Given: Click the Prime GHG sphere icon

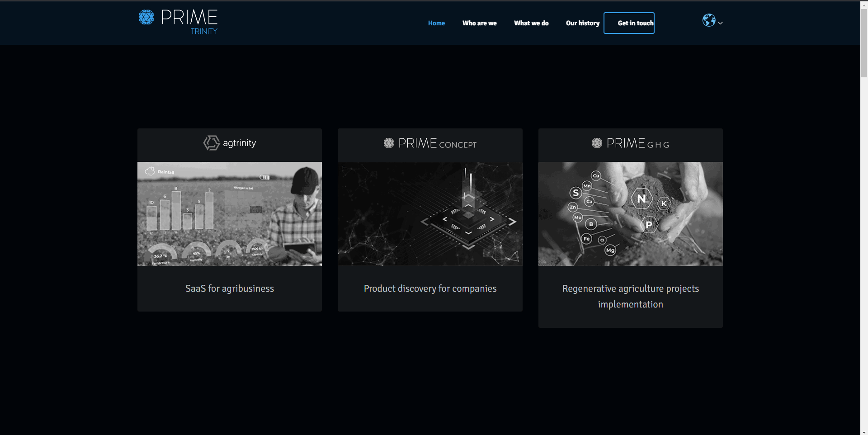Looking at the screenshot, I should pos(597,143).
